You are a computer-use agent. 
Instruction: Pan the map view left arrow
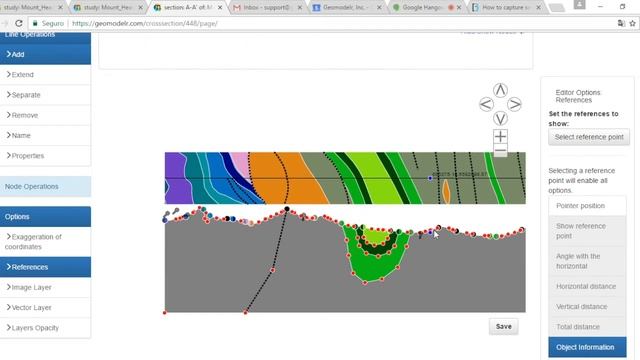[x=486, y=104]
